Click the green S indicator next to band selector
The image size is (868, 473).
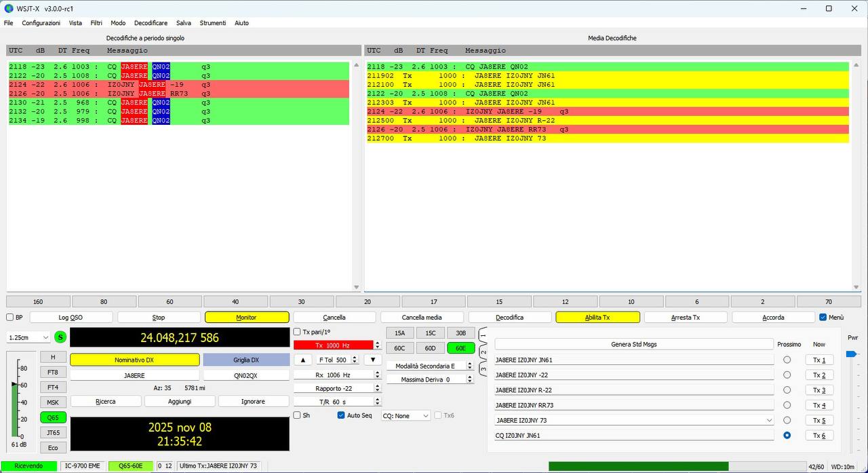(60, 337)
